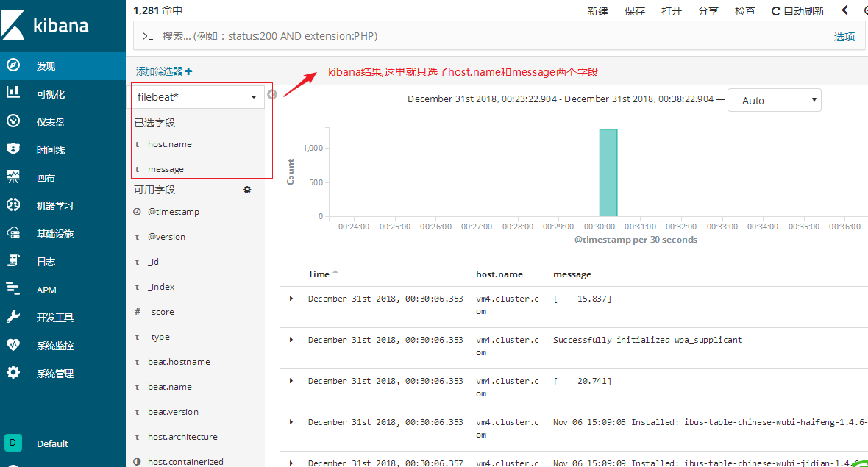
Task: Click the host.name column header
Action: [499, 274]
